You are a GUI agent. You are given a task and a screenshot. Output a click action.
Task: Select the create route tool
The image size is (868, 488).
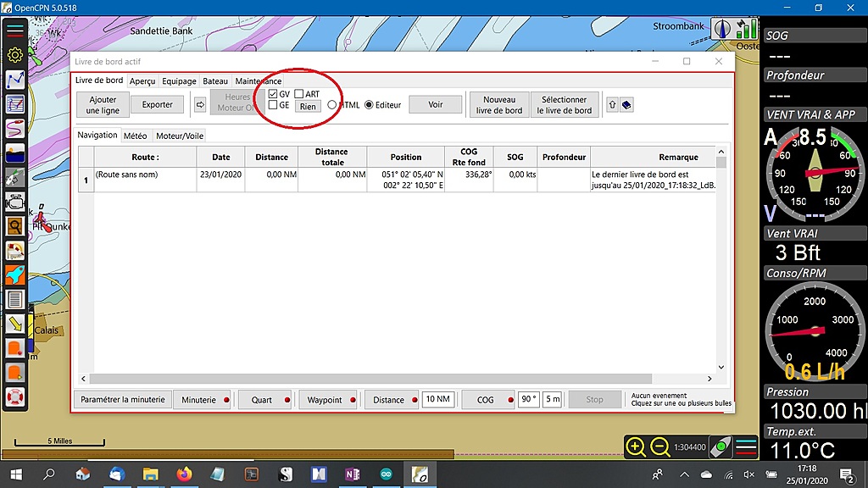point(15,79)
